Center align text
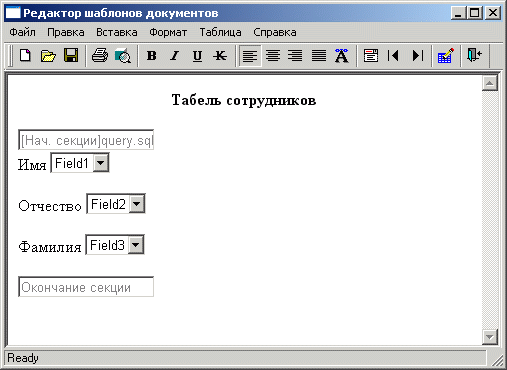This screenshot has height=370, width=507. click(273, 56)
